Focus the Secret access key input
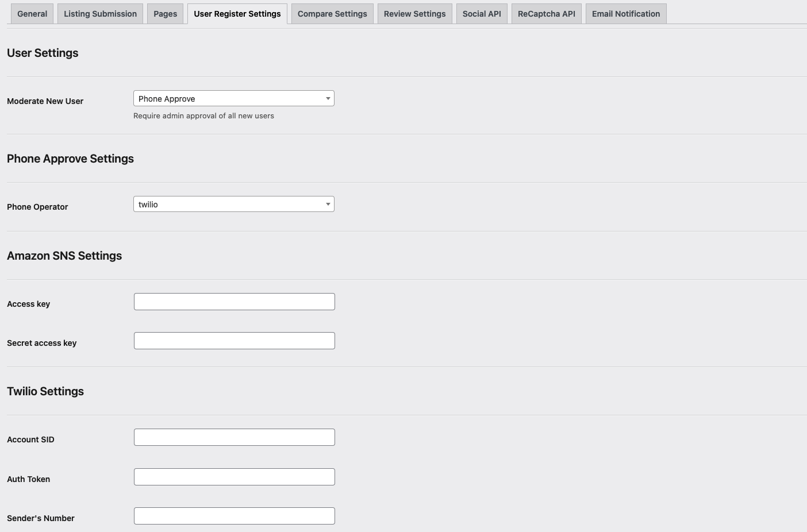This screenshot has height=532, width=807. coord(234,341)
